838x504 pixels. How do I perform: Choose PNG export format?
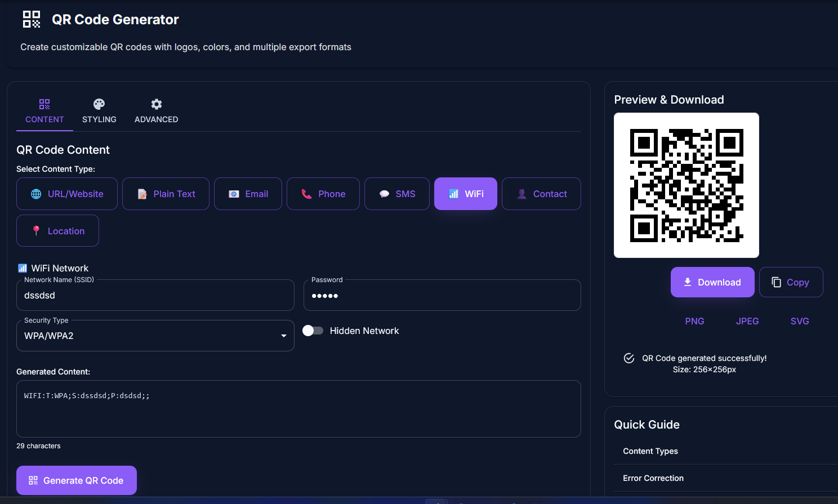point(694,321)
